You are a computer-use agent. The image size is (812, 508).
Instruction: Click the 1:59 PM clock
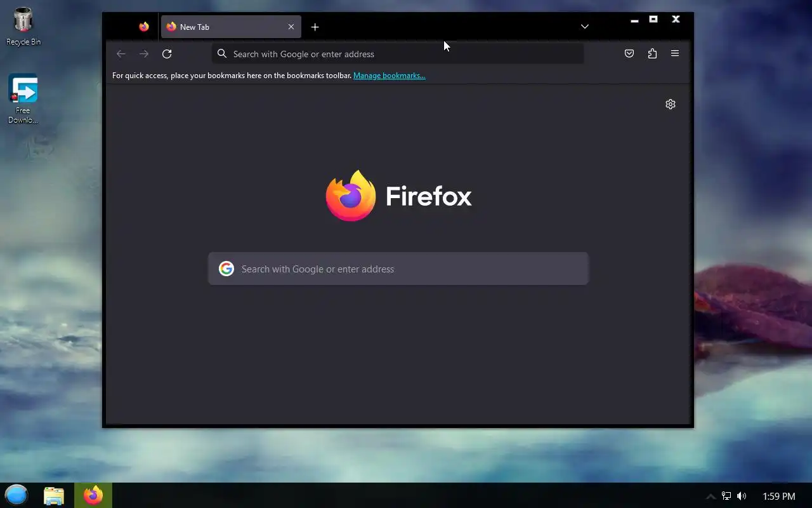click(x=778, y=496)
